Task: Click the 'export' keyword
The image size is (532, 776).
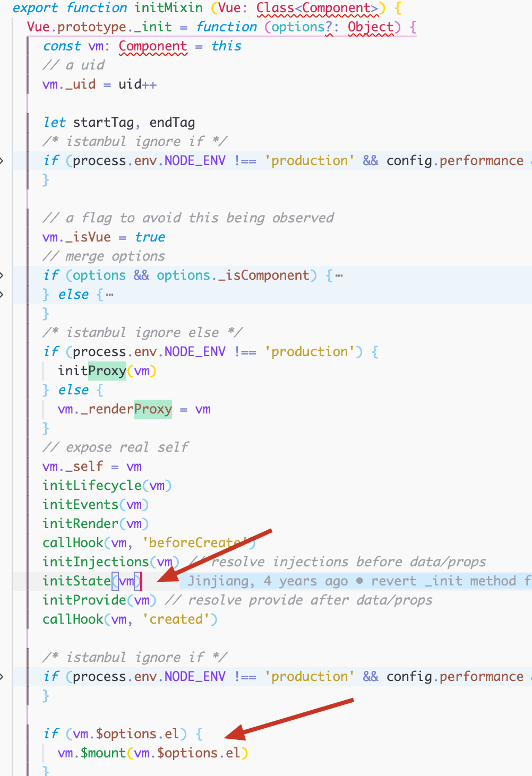Action: tap(35, 8)
